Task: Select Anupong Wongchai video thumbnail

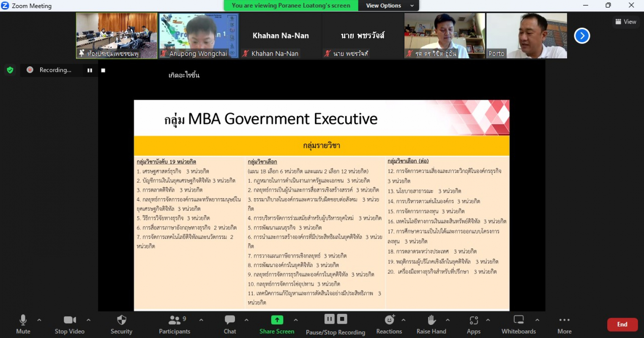Action: (x=199, y=35)
